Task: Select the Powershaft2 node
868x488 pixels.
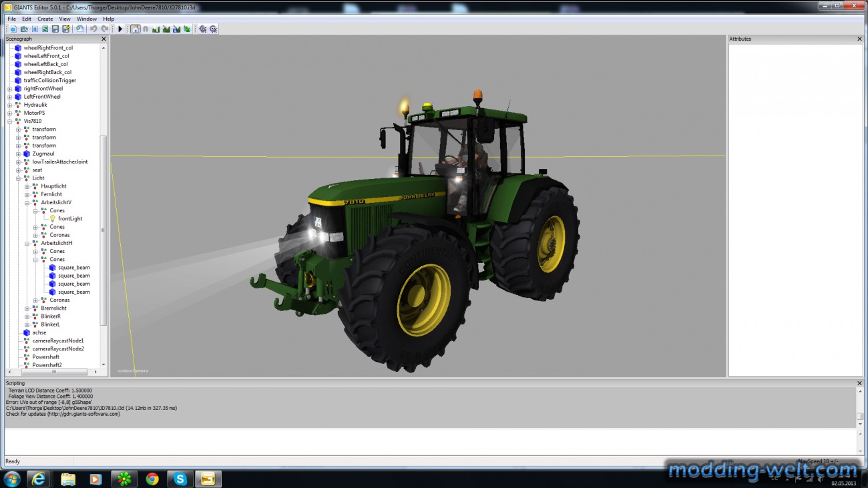Action: click(47, 365)
